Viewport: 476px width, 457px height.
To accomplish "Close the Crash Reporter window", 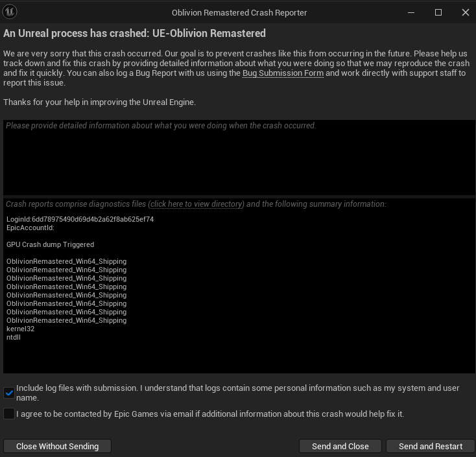I will point(465,12).
